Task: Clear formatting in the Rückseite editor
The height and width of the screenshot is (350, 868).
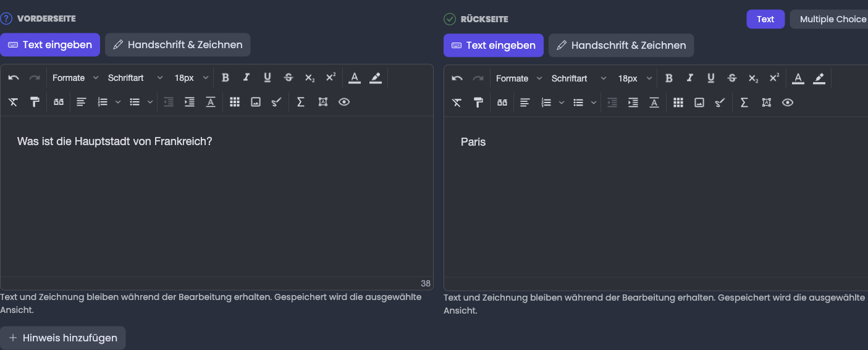Action: [x=457, y=103]
